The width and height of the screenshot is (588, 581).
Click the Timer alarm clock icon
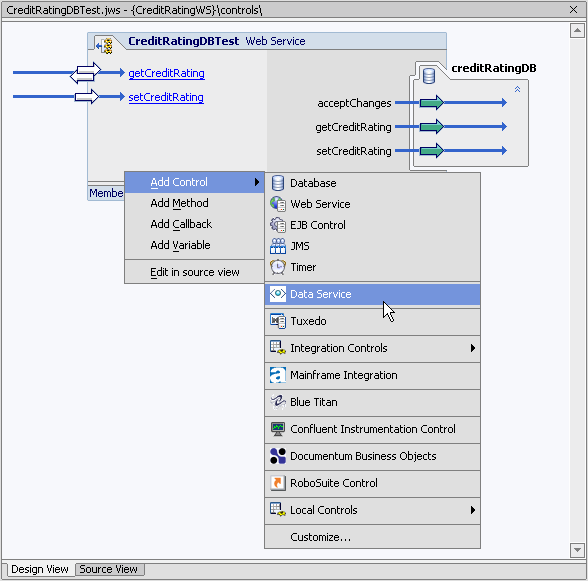278,267
